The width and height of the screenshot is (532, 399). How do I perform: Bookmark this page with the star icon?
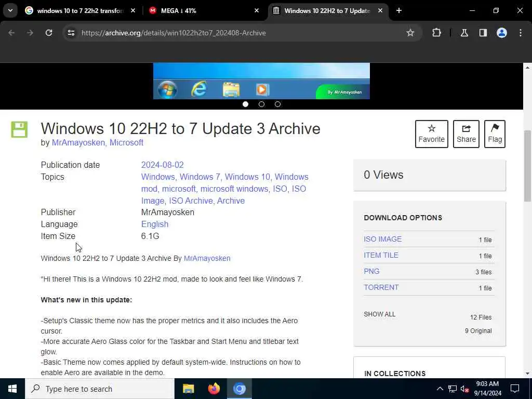point(410,33)
